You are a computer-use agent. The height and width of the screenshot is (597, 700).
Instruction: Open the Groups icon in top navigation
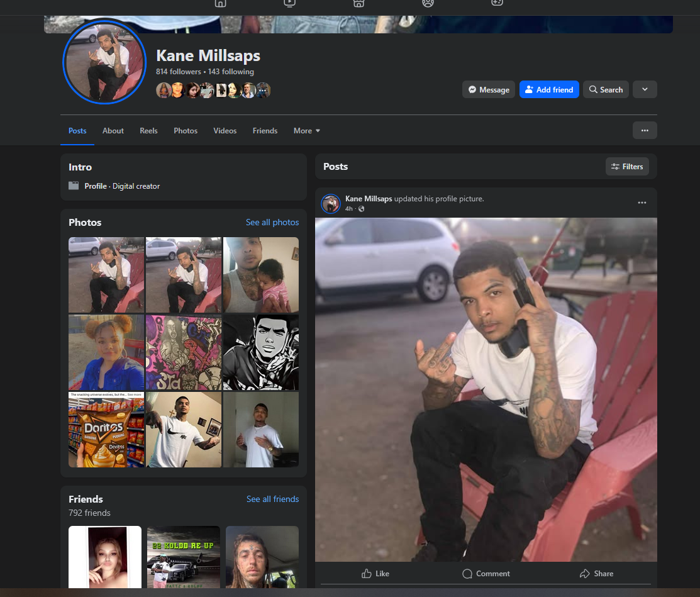tap(428, 3)
